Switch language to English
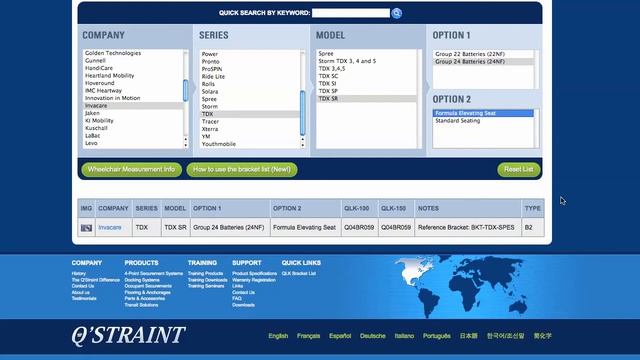The width and height of the screenshot is (640, 360). click(278, 336)
